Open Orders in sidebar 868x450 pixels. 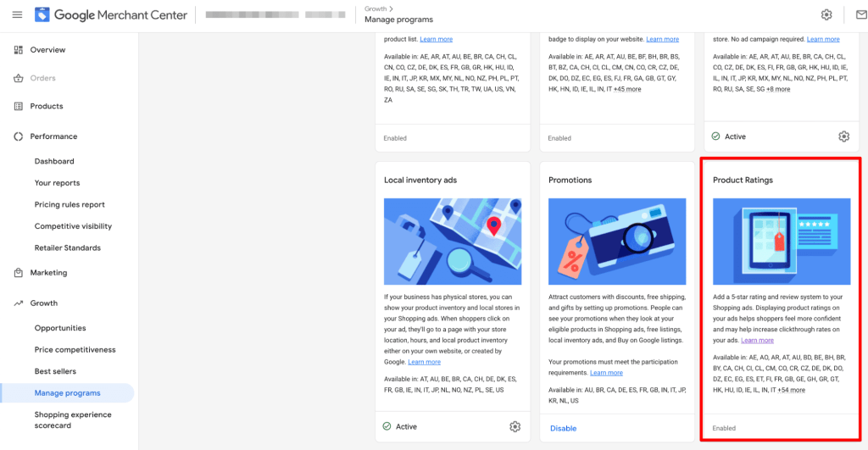tap(42, 78)
